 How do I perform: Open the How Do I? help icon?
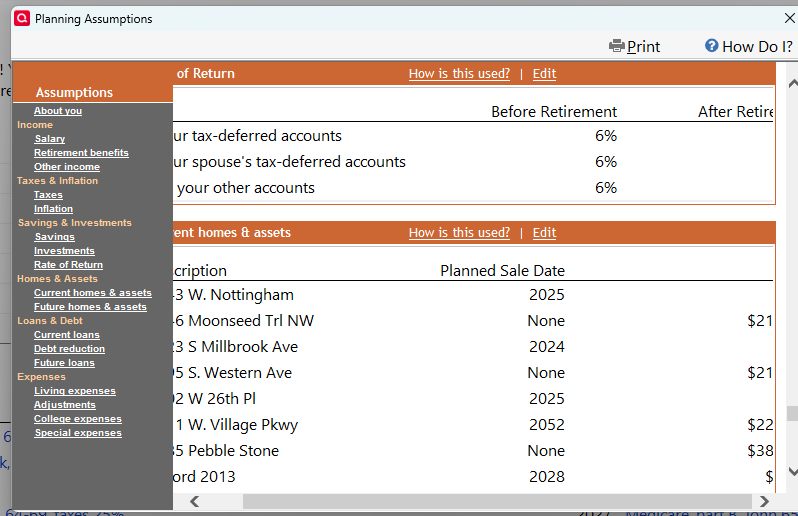(x=712, y=46)
